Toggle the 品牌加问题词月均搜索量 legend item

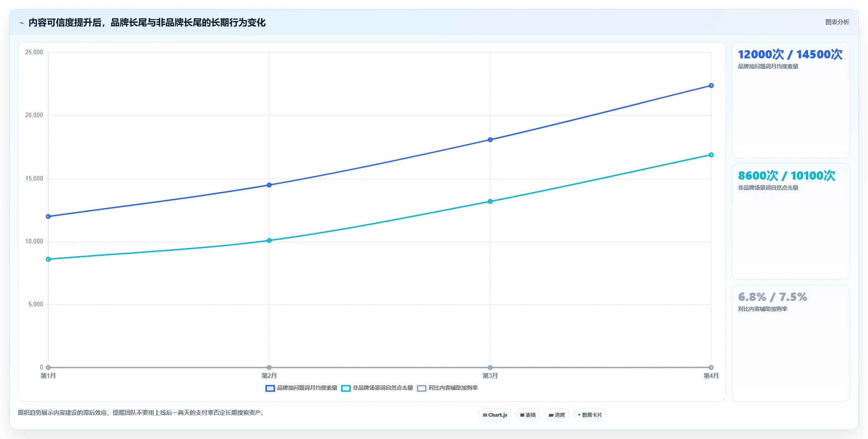[301, 388]
